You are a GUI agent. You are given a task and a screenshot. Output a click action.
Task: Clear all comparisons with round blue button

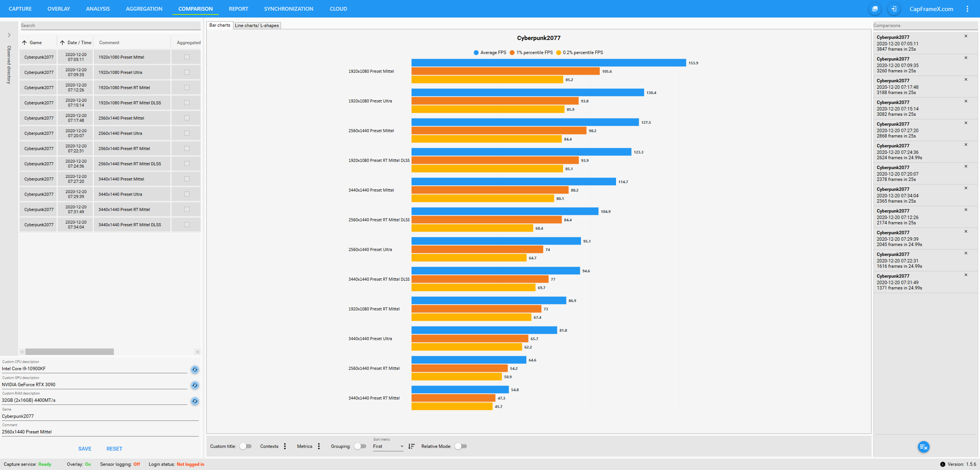click(923, 447)
